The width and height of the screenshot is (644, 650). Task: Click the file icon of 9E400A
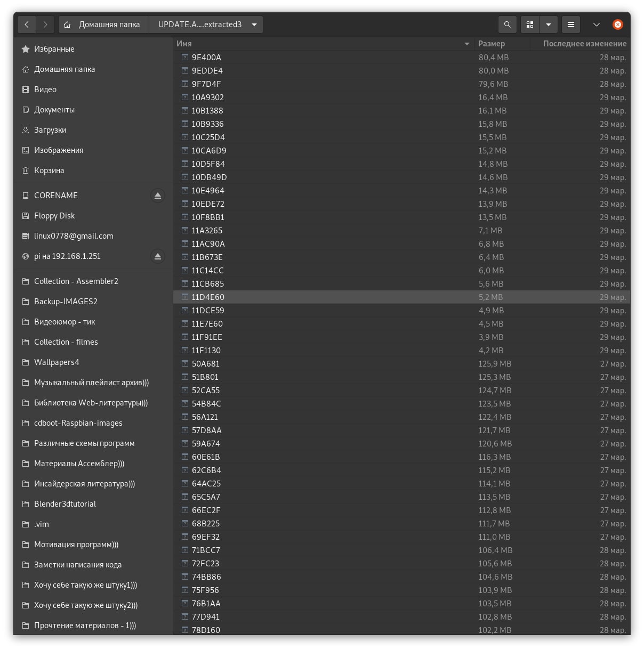point(185,57)
